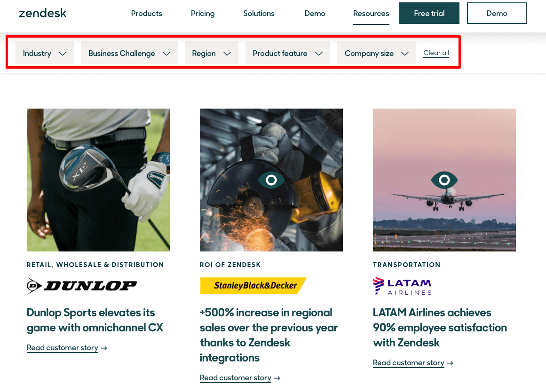
Task: Clear all filters
Action: [x=436, y=53]
